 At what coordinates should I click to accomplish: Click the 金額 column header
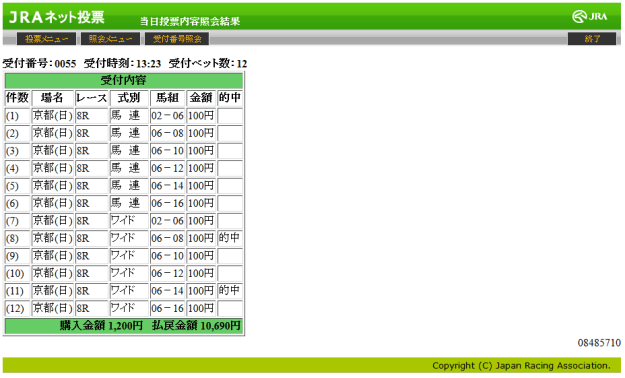coord(201,98)
